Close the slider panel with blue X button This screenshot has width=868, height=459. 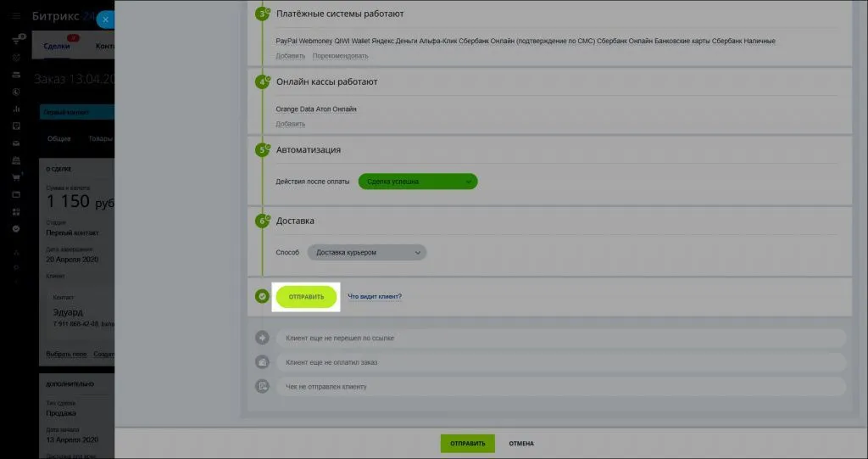[x=105, y=20]
